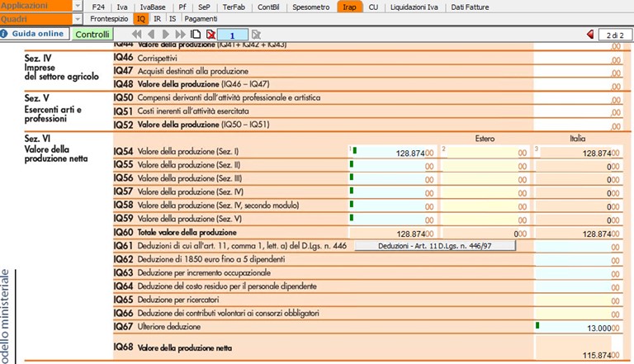Screen dimensions: 634x364
Task: Click the delete module red X icon
Action: coord(211,35)
